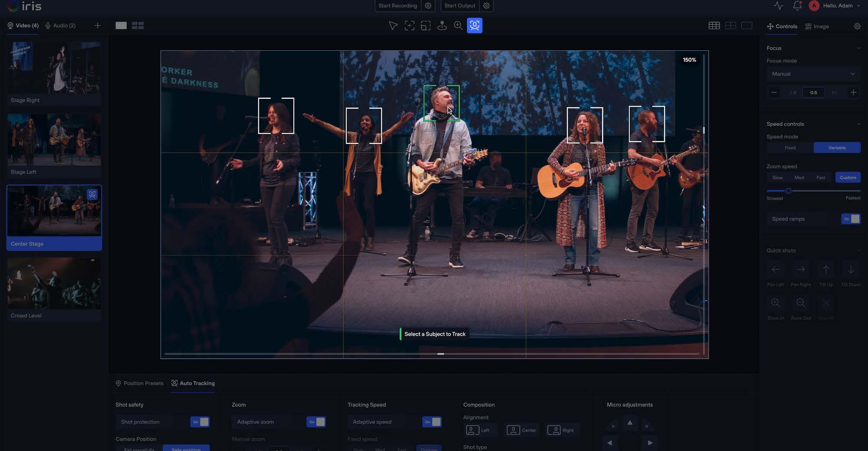This screenshot has width=868, height=451.
Task: Switch to the Video (4) tab
Action: [x=23, y=26]
